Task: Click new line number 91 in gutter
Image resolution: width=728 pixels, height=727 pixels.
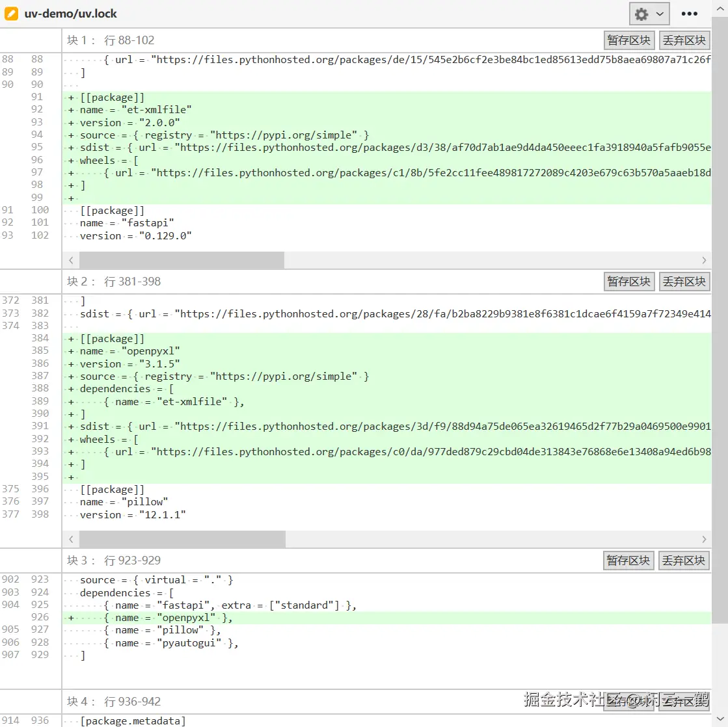Action: pos(37,97)
